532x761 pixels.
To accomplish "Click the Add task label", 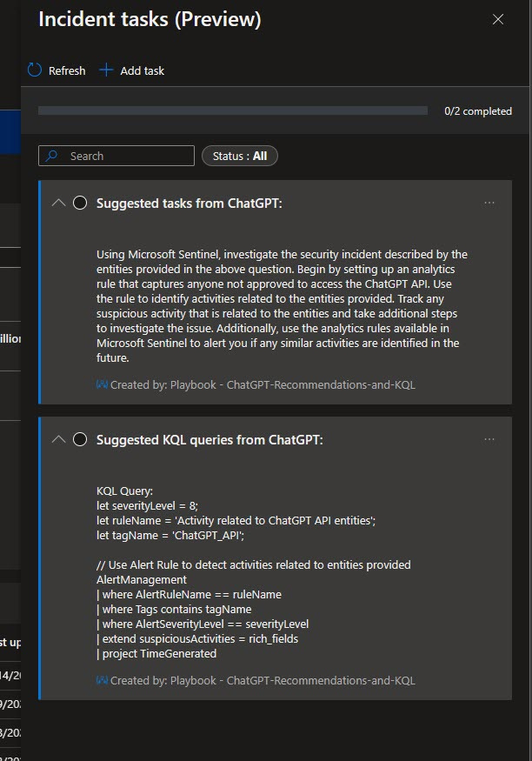I will [x=142, y=70].
